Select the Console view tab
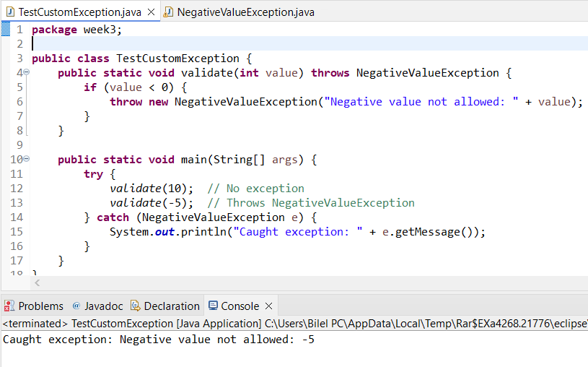588x367 pixels. click(240, 306)
